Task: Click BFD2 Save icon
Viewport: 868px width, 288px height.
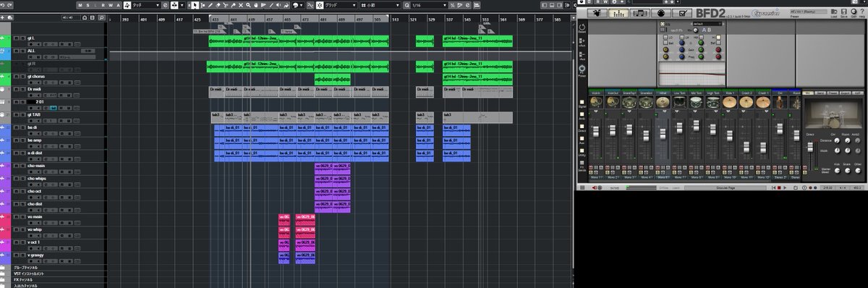Action: tap(844, 12)
